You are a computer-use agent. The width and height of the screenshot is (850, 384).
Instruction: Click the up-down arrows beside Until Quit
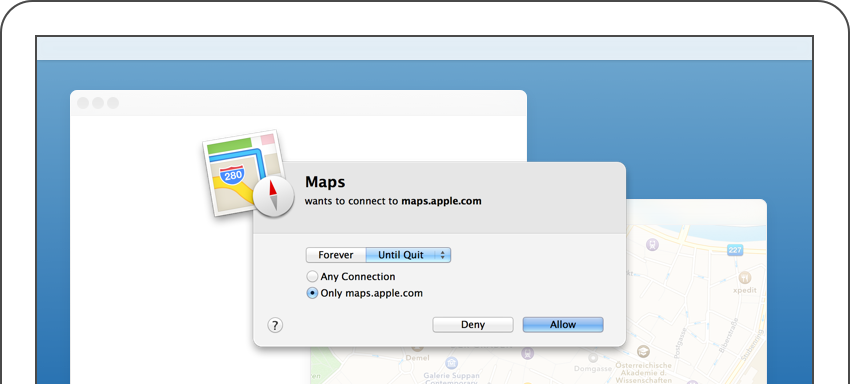point(443,255)
